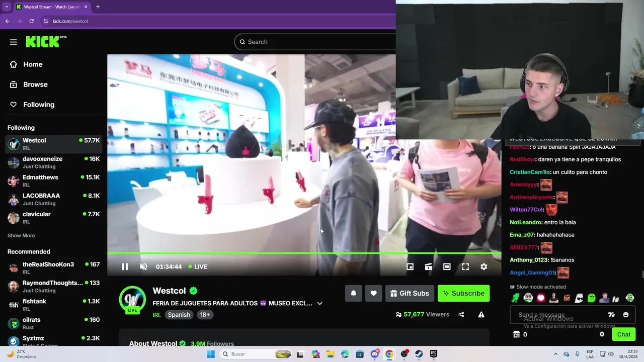Image resolution: width=644 pixels, height=362 pixels.
Task: Unmute the stream audio
Action: coord(143,266)
